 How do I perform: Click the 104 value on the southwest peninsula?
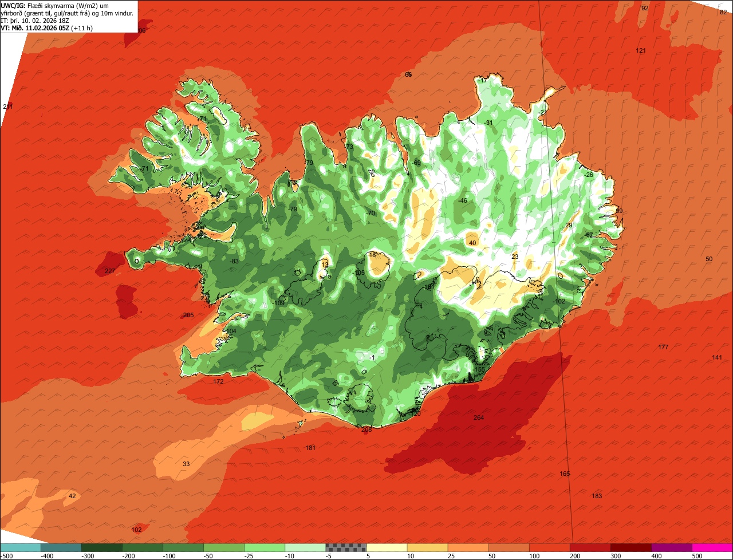231,331
